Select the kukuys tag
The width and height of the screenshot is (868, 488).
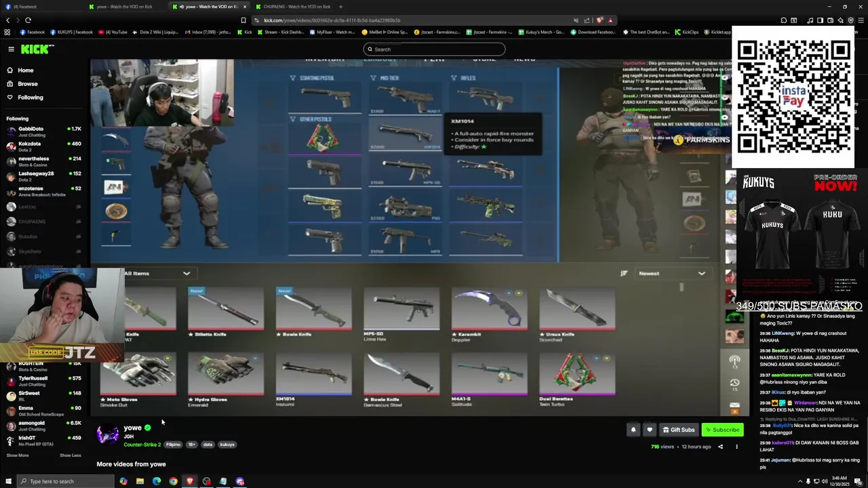(x=227, y=445)
